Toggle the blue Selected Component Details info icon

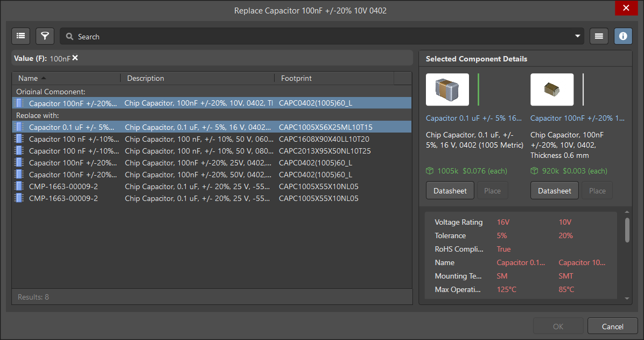tap(623, 36)
